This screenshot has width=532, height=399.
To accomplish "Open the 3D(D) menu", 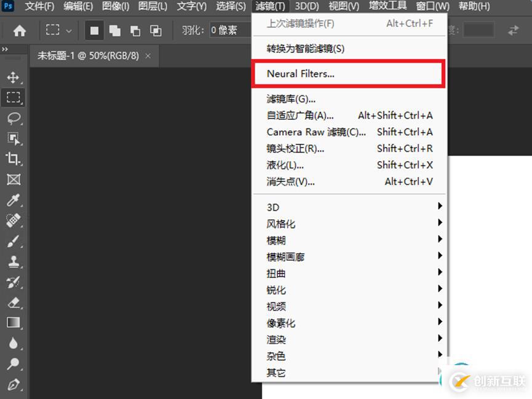I will coord(307,6).
